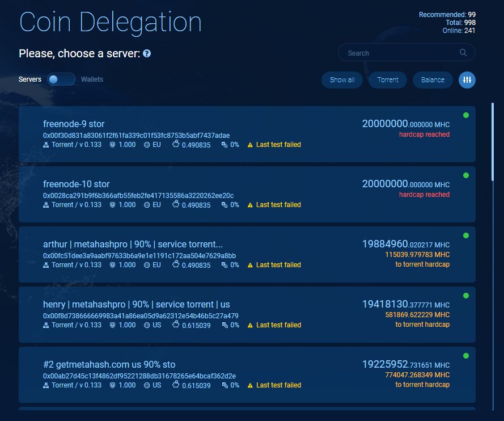Click piggy bank ROI icon on henry row
504x421 pixels.
coord(176,324)
